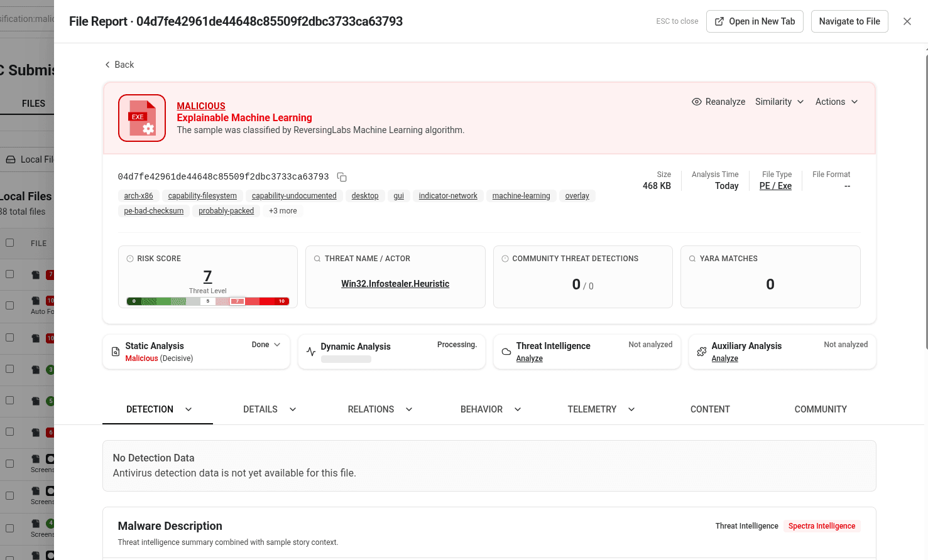Show the +3 more tags

point(283,211)
